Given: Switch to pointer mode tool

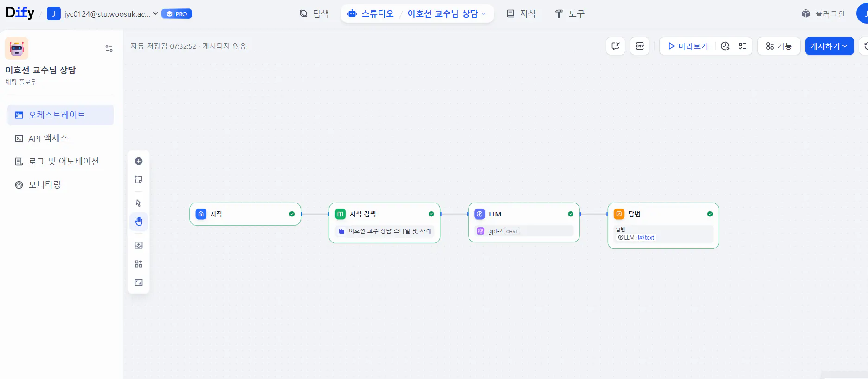Looking at the screenshot, I should click(139, 203).
